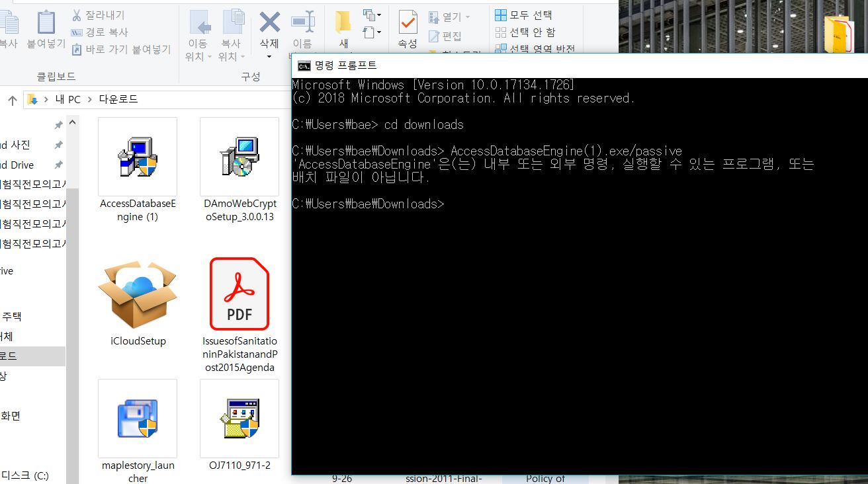Viewport: 868px width, 484px height.
Task: Expand the Open (열기) dropdown arrow
Action: (x=468, y=17)
